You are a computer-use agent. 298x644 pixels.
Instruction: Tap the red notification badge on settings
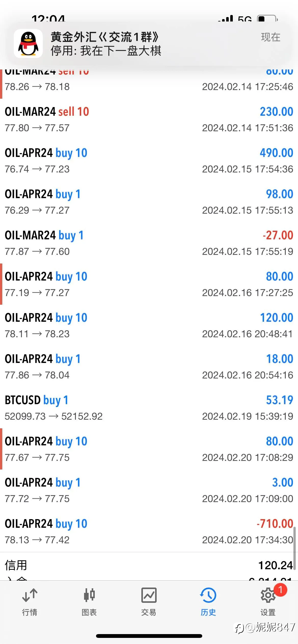(280, 590)
